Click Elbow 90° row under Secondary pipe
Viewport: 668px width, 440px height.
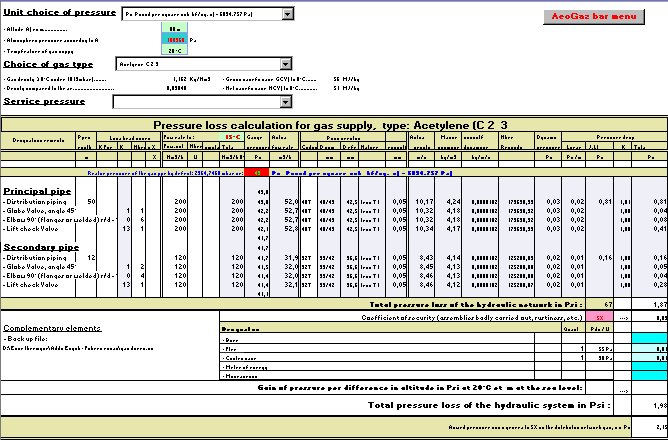(60, 276)
